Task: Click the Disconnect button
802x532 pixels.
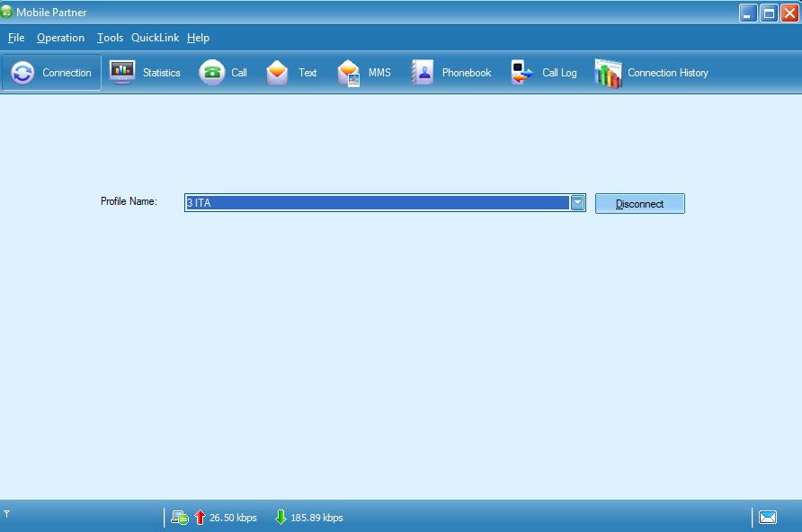Action: pos(639,203)
